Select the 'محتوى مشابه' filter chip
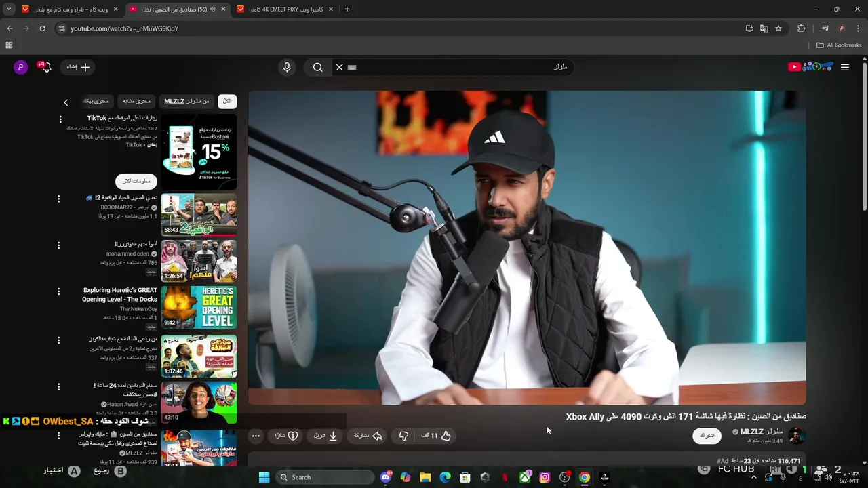The image size is (868, 488). [136, 101]
